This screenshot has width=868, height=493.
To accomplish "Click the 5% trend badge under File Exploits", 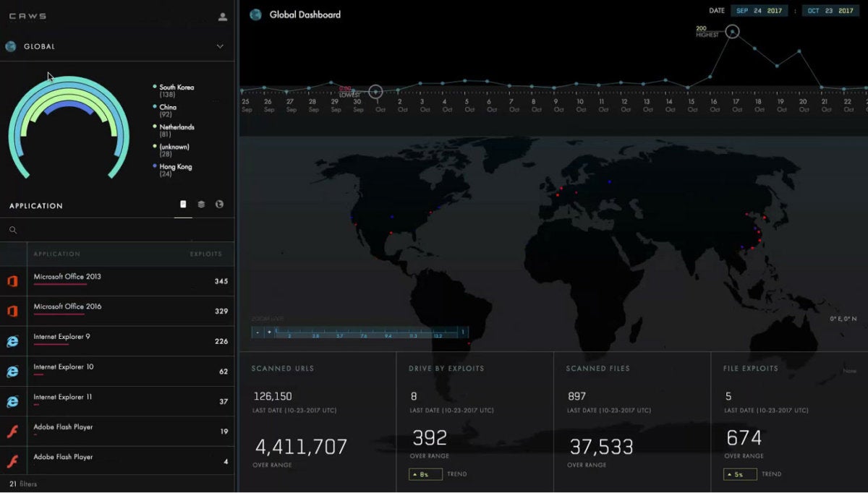I will point(740,474).
